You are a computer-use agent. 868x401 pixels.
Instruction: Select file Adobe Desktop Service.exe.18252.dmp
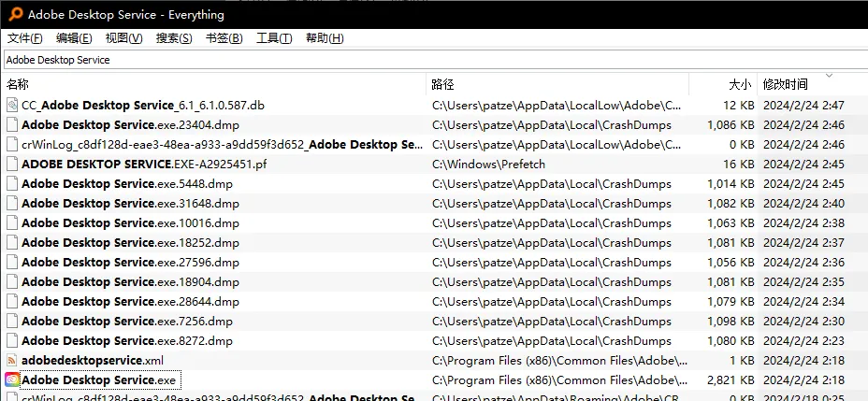point(131,243)
